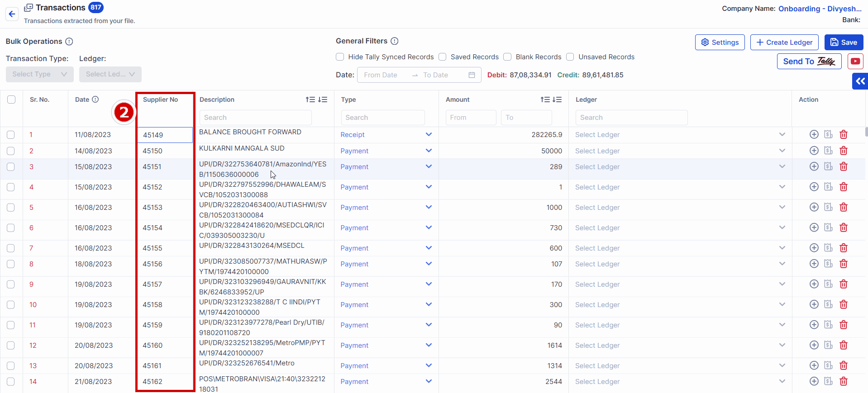Tick the checkbox for Sr. No. 14
This screenshot has height=393, width=868.
tap(11, 382)
